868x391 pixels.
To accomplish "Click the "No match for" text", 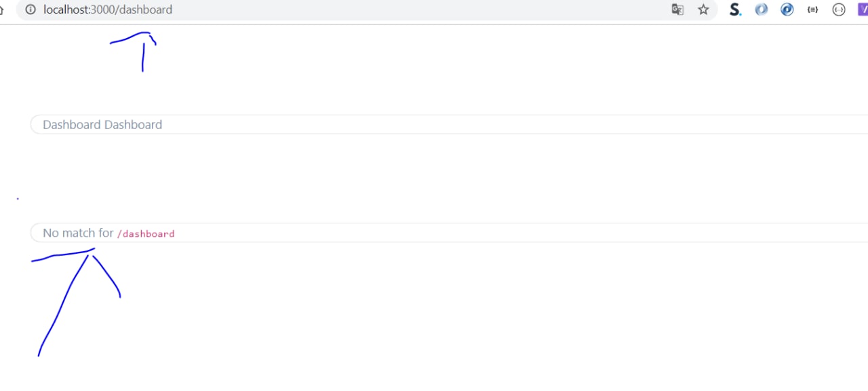I will (78, 233).
